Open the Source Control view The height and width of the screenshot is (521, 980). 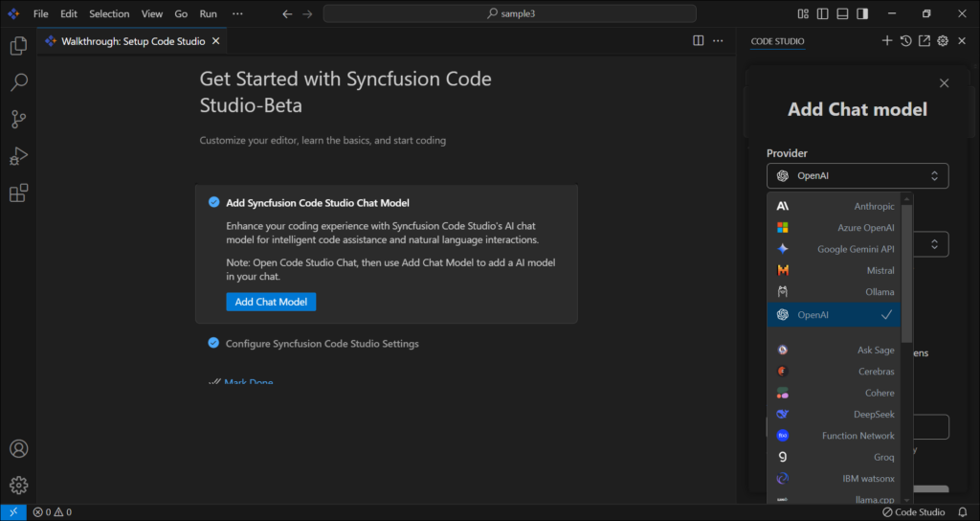pyautogui.click(x=18, y=120)
